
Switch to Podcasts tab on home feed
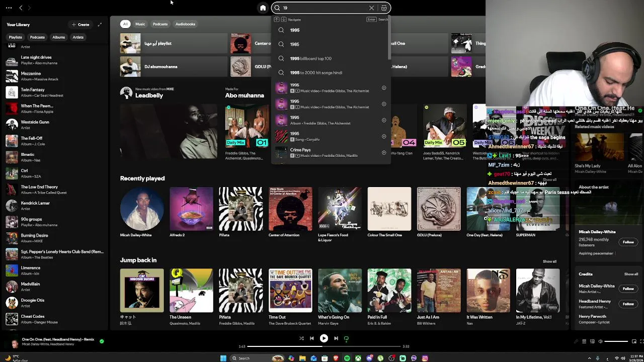click(x=160, y=24)
